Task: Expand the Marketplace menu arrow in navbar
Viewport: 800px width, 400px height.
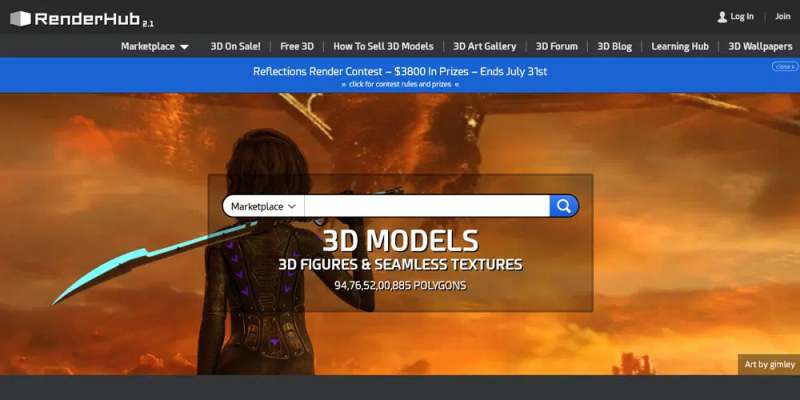Action: (x=184, y=47)
